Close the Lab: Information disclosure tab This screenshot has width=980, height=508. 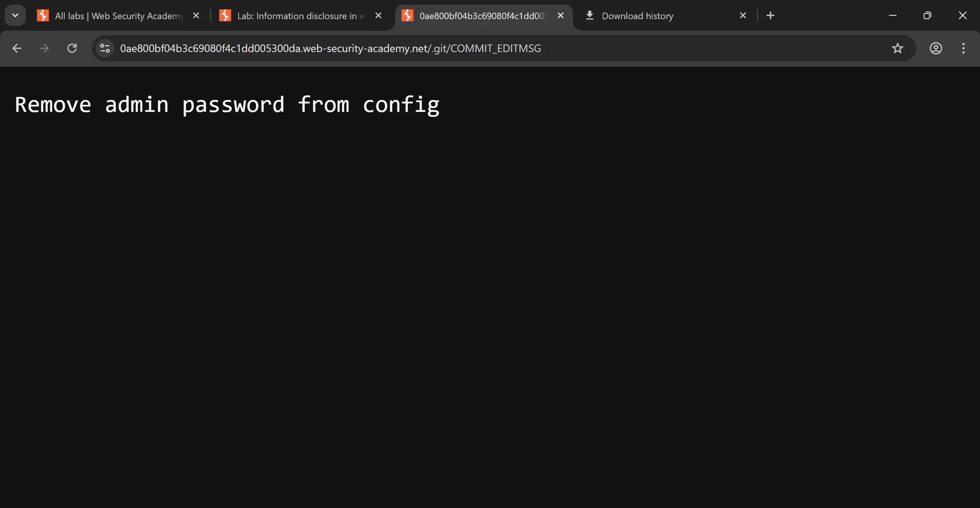pos(378,16)
